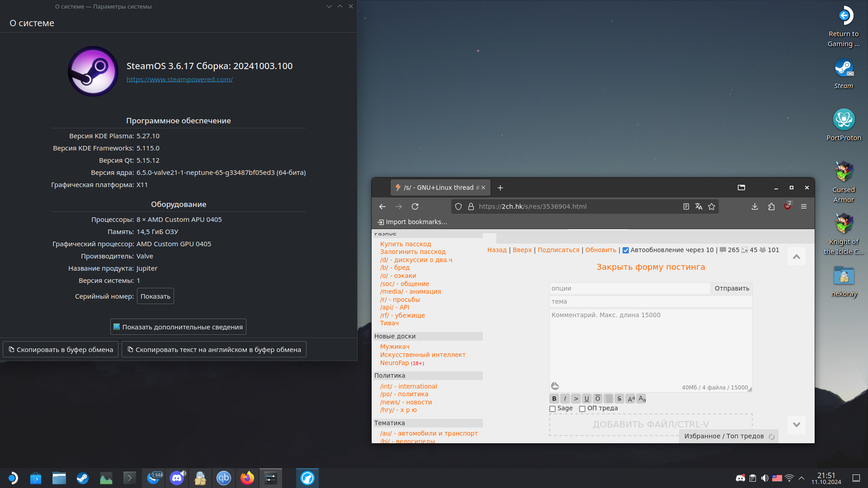Open new Firefox tab
The height and width of the screenshot is (488, 868).
(x=500, y=188)
